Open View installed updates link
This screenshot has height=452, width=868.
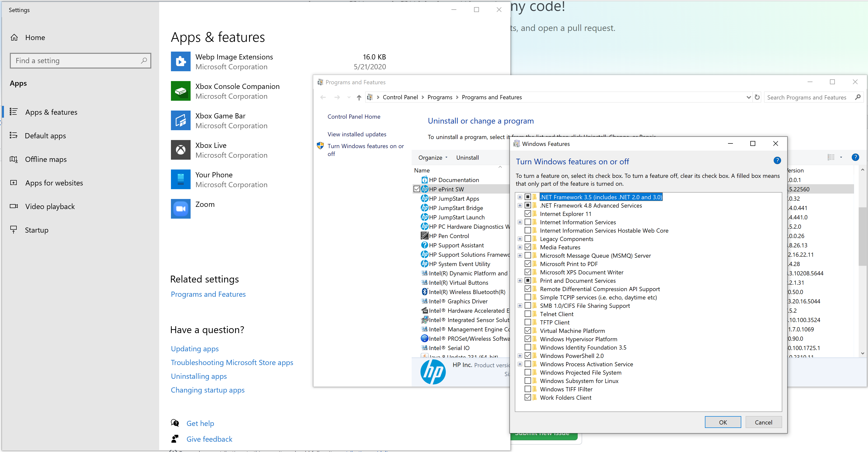(357, 134)
